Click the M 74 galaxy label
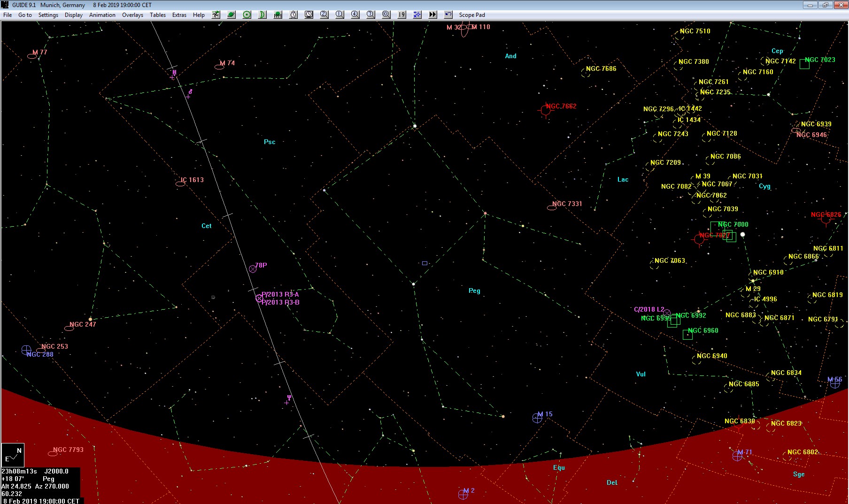849x504 pixels. point(227,63)
